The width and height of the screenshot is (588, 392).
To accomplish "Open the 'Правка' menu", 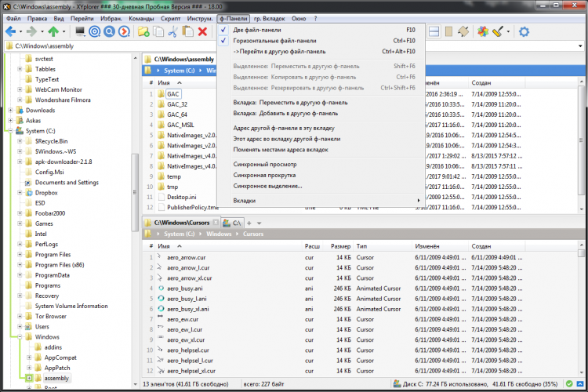I will pos(37,18).
